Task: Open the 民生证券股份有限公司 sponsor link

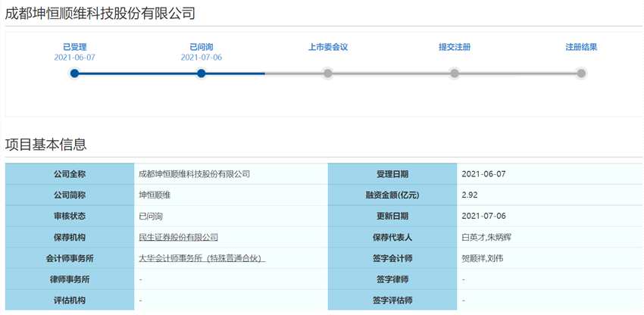Action: (178, 237)
